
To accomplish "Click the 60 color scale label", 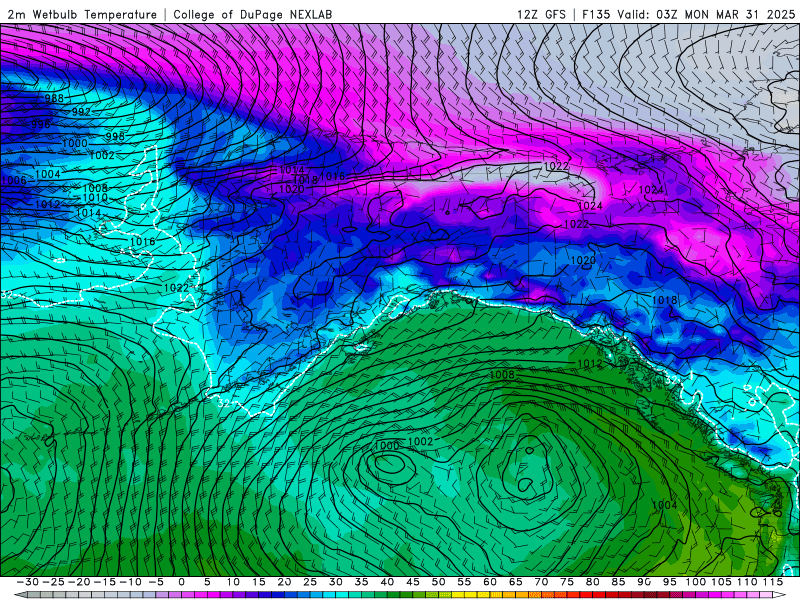I will tap(490, 582).
